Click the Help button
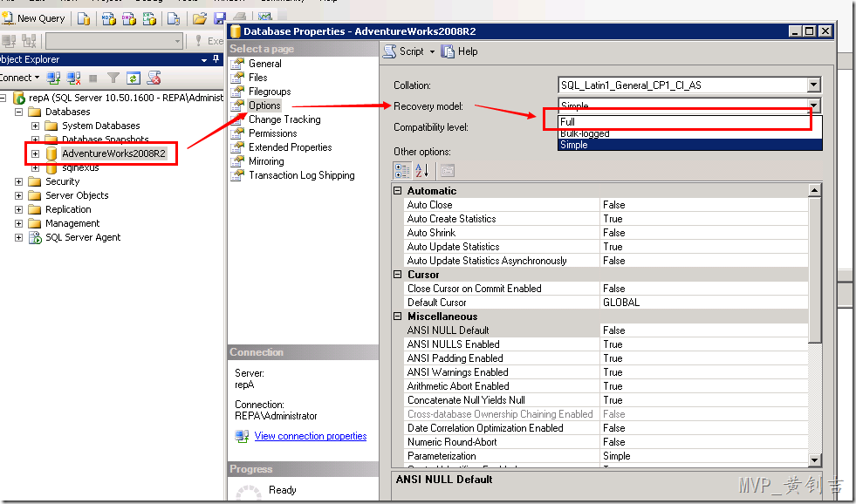Image resolution: width=856 pixels, height=504 pixels. (460, 51)
